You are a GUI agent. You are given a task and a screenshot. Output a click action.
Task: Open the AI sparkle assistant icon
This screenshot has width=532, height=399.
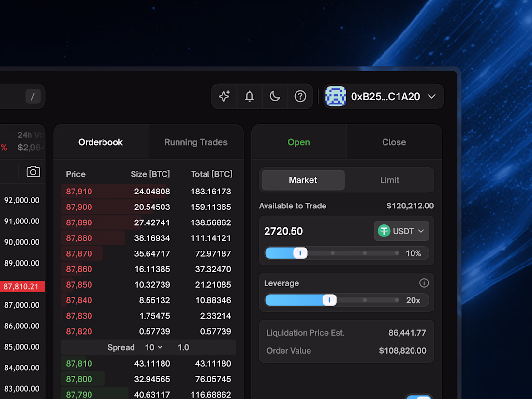coord(224,96)
